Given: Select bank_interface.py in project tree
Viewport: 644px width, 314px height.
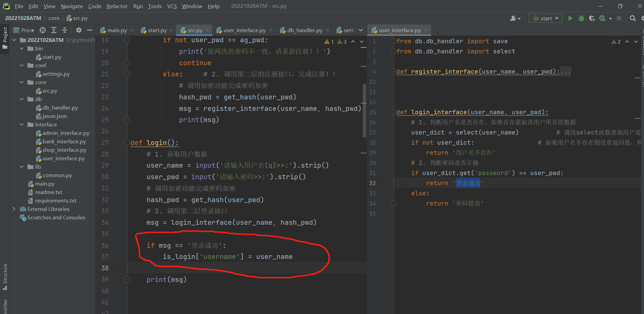Looking at the screenshot, I should coord(61,141).
